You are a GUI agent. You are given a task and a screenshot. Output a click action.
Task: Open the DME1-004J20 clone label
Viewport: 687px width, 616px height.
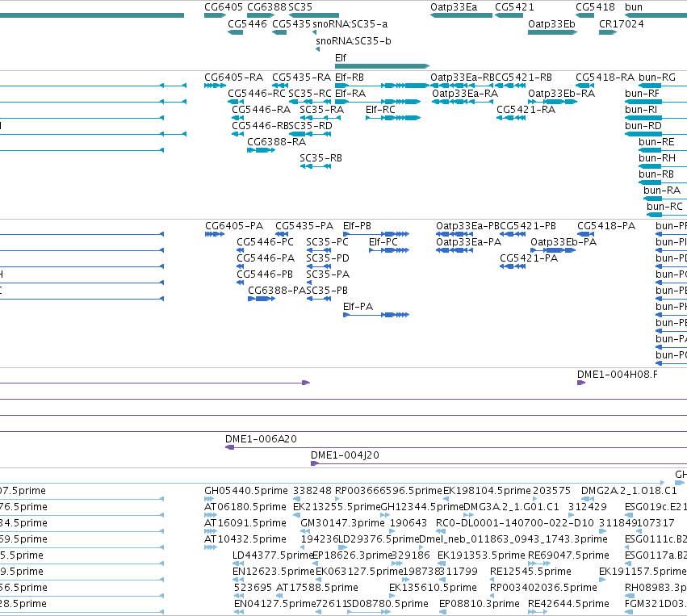tap(345, 455)
